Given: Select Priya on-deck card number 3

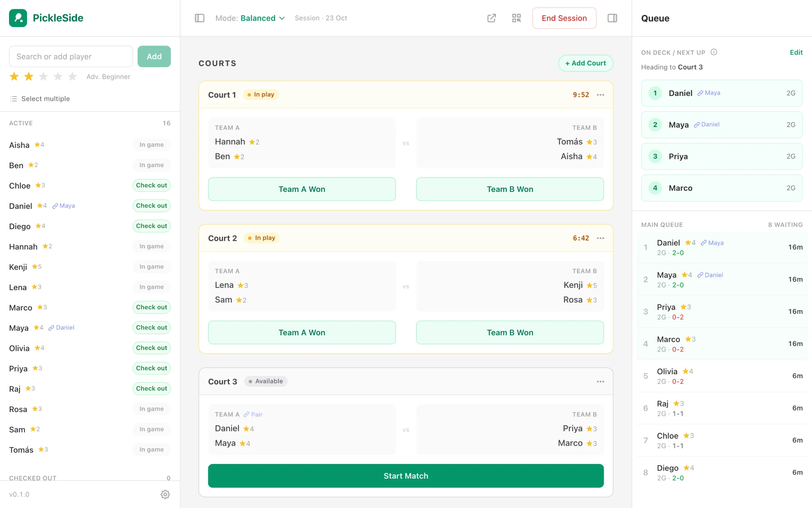Looking at the screenshot, I should 722,156.
